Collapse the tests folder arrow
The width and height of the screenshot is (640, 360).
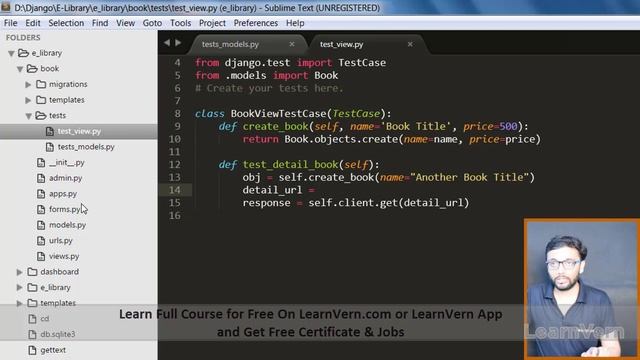coord(29,116)
